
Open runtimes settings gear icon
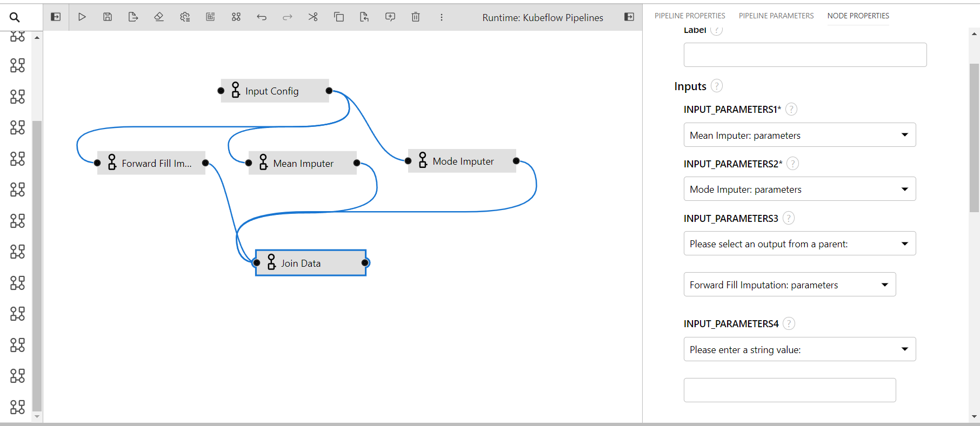(185, 17)
